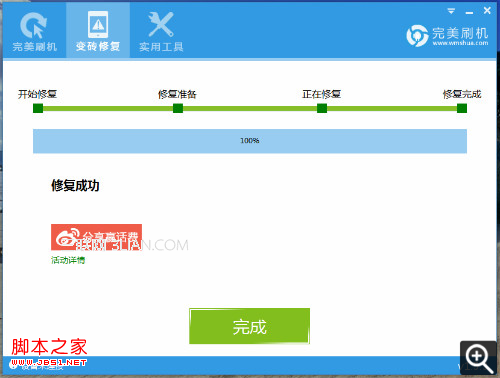This screenshot has height=378, width=500.
Task: Click the 修复成功 status text
Action: [75, 185]
